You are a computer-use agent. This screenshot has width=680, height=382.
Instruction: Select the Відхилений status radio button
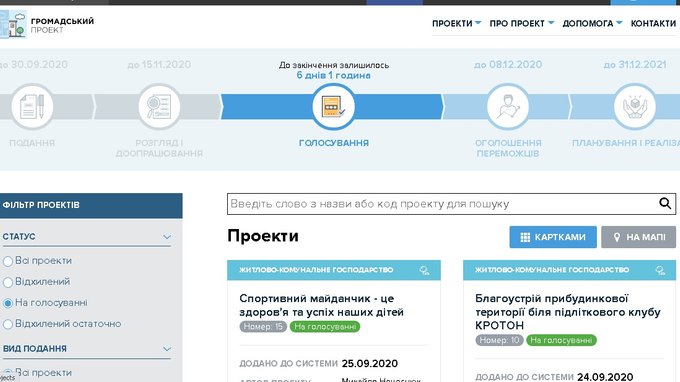(8, 282)
